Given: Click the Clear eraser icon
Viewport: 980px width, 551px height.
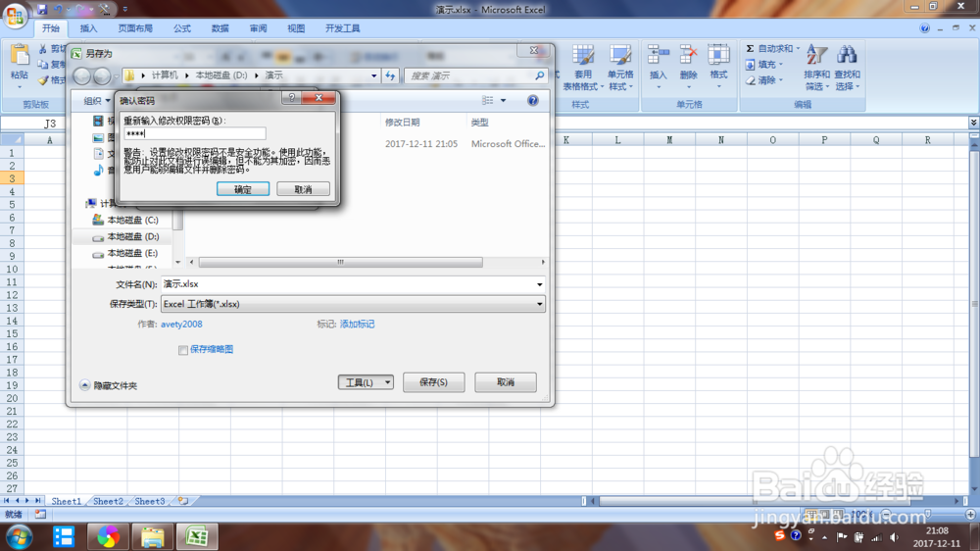Looking at the screenshot, I should pyautogui.click(x=750, y=80).
